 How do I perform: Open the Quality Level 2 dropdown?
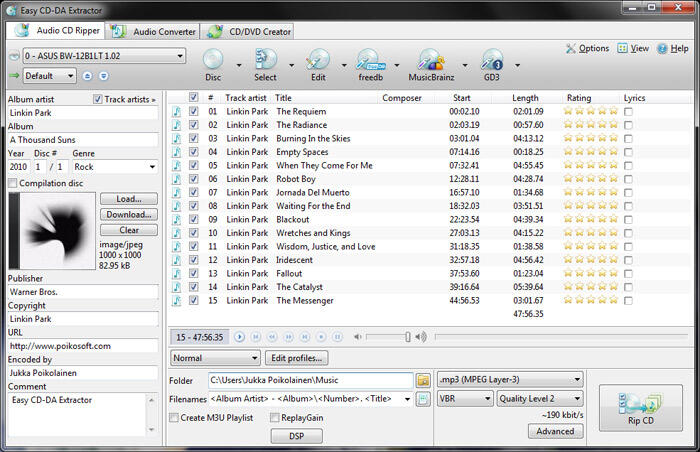coord(540,398)
